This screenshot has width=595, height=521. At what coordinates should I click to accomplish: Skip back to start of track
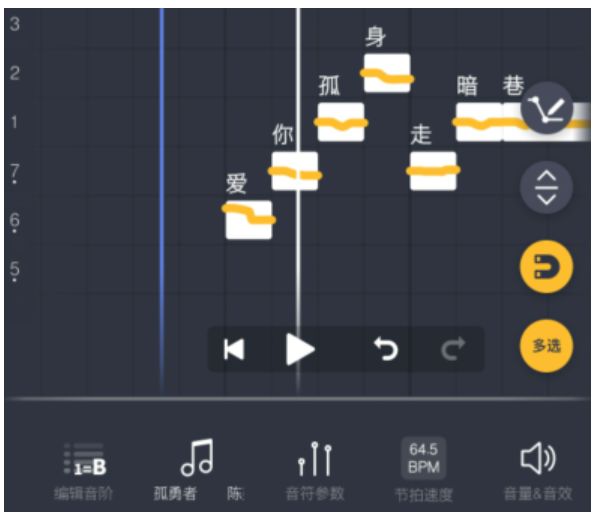pos(234,349)
